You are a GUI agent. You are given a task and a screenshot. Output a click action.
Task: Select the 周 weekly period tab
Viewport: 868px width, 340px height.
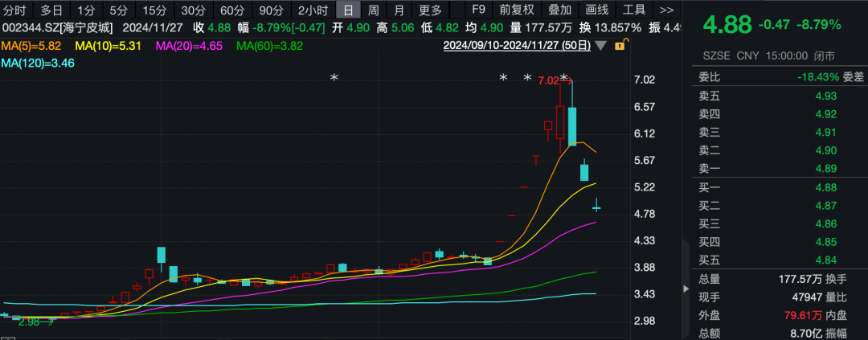(x=374, y=10)
